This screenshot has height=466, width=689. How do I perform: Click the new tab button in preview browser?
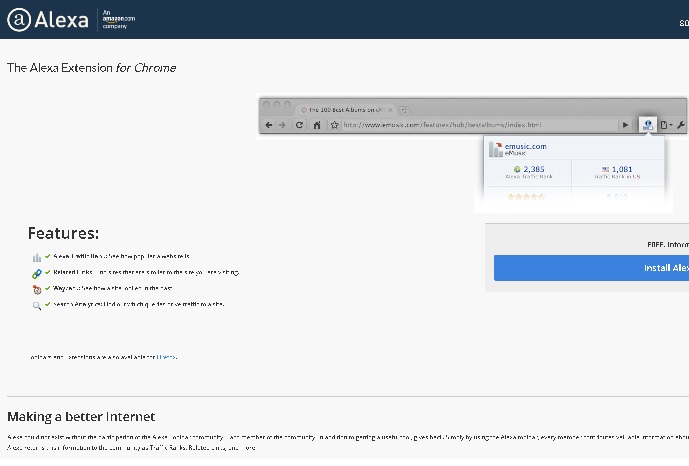point(404,110)
